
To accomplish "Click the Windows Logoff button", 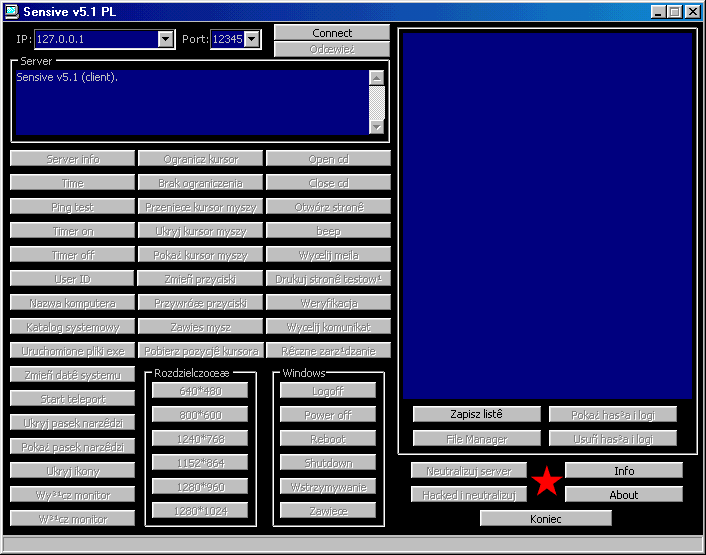I will (x=327, y=390).
